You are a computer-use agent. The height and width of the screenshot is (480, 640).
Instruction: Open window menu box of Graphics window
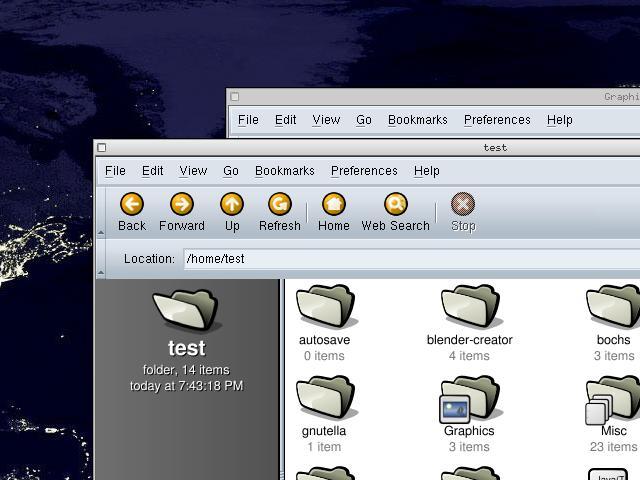click(x=235, y=97)
